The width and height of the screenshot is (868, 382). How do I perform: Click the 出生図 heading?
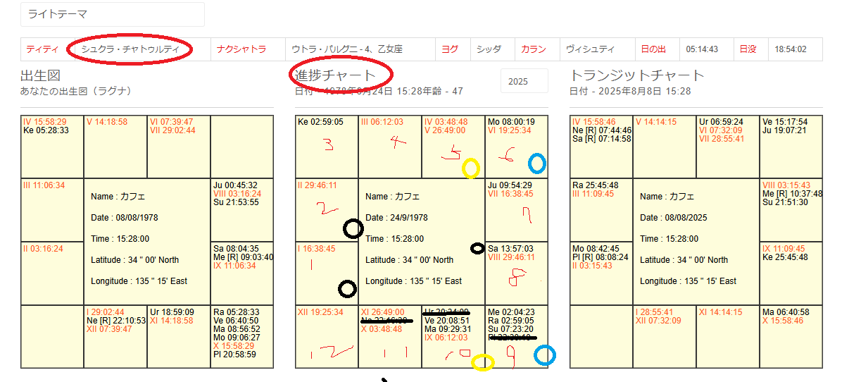(40, 75)
